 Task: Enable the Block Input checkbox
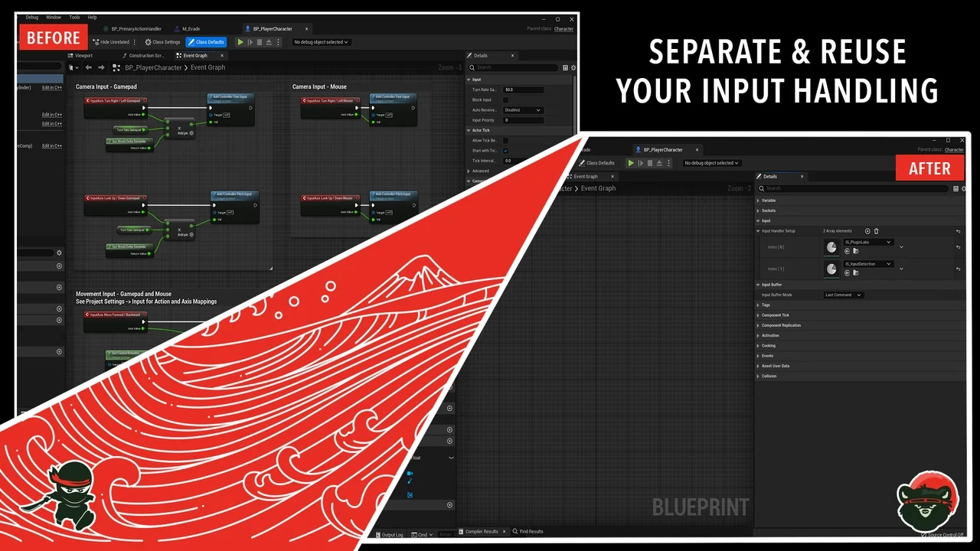(505, 100)
